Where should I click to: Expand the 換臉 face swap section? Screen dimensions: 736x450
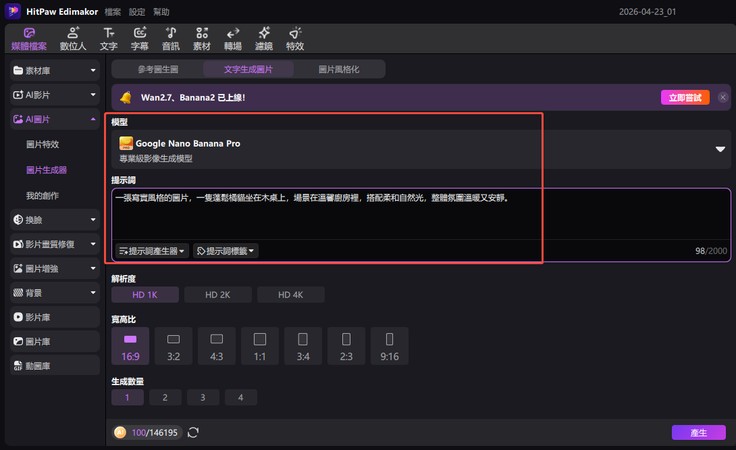tap(55, 220)
